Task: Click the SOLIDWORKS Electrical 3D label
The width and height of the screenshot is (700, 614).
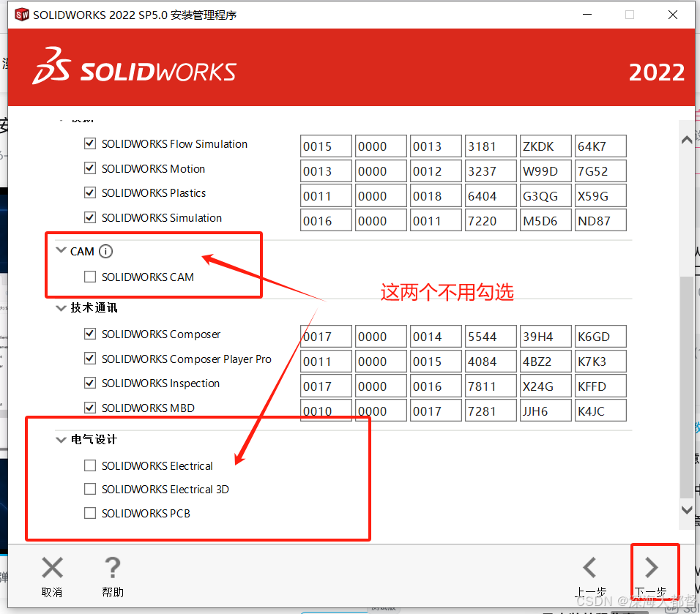Action: [165, 490]
